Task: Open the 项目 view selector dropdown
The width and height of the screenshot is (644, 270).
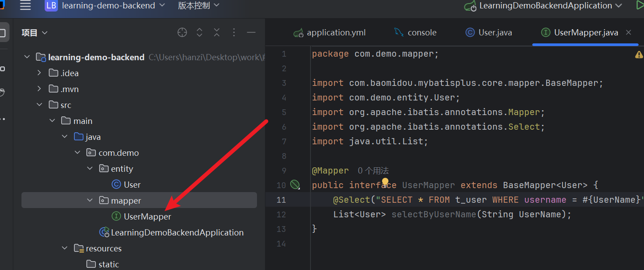Action: [x=34, y=32]
